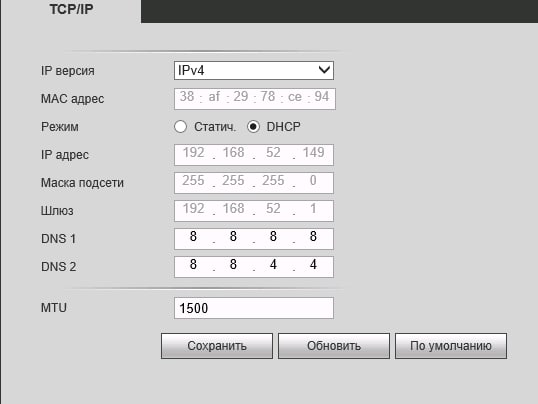Click the По умолчанию button
Image resolution: width=538 pixels, height=404 pixels.
451,346
